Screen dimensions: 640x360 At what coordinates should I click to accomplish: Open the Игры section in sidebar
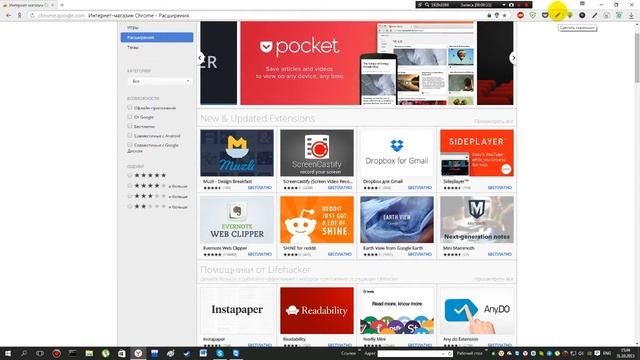[x=133, y=28]
